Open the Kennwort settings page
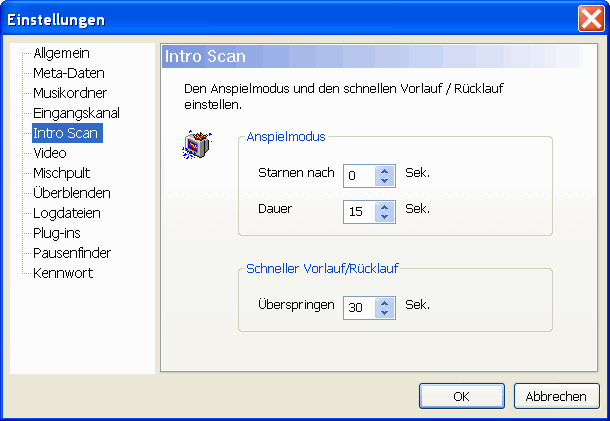The height and width of the screenshot is (421, 610). pos(62,273)
